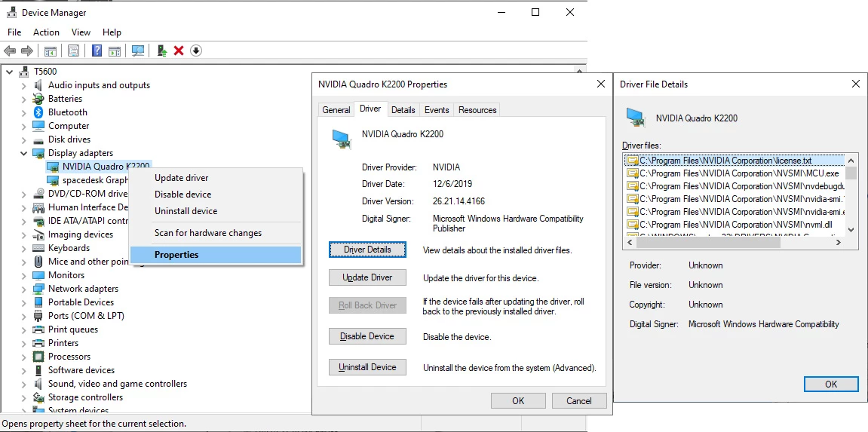Image resolution: width=868 pixels, height=432 pixels.
Task: Select the MCU.exe driver file entry
Action: [x=734, y=173]
